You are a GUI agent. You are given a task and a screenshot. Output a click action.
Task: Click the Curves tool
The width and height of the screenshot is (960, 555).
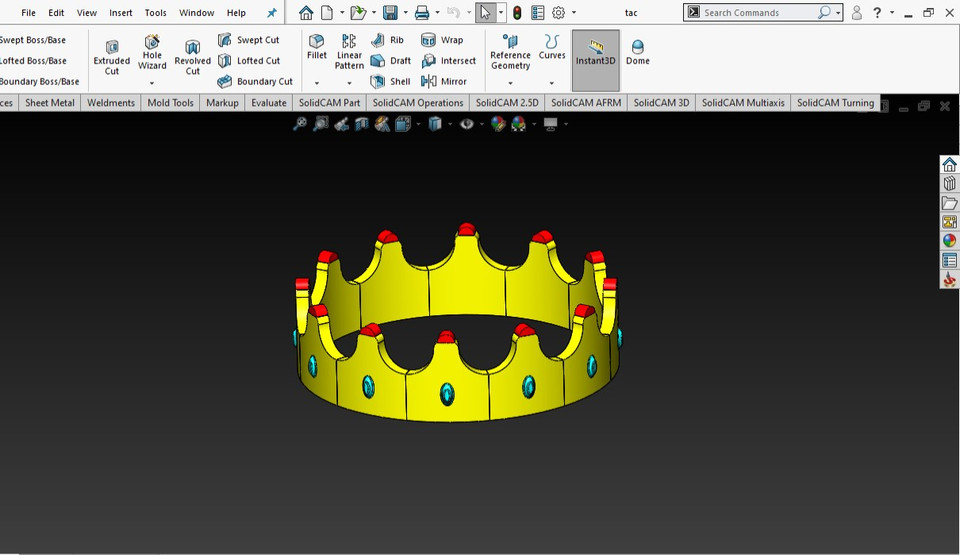(552, 47)
